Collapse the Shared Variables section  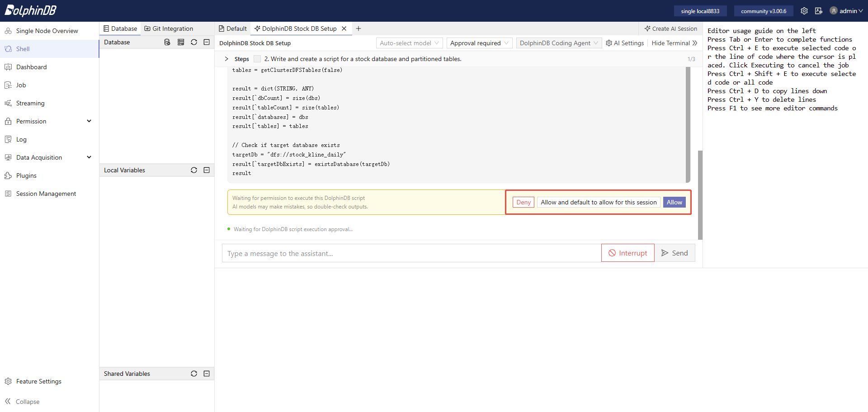(x=207, y=374)
